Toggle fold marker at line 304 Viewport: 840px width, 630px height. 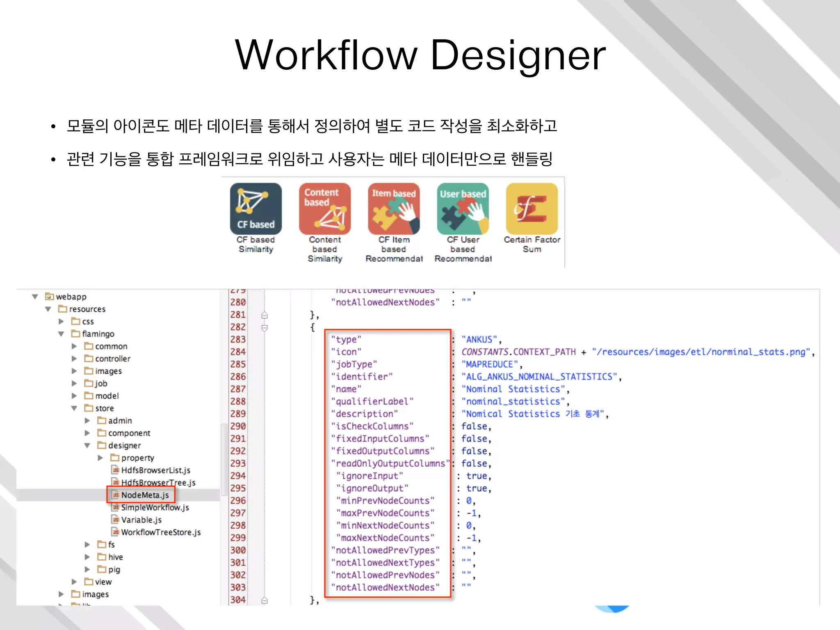(265, 600)
